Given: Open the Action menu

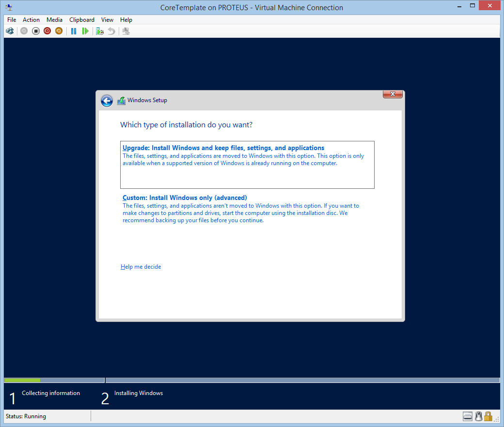Looking at the screenshot, I should pos(31,20).
